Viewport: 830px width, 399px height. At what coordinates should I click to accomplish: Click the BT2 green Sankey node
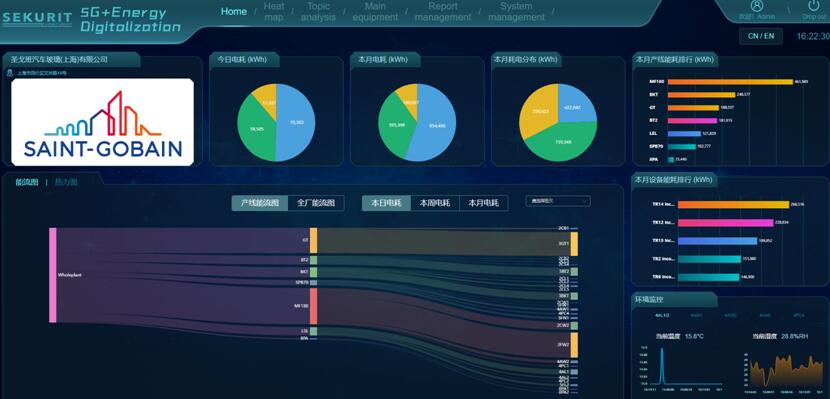313,260
